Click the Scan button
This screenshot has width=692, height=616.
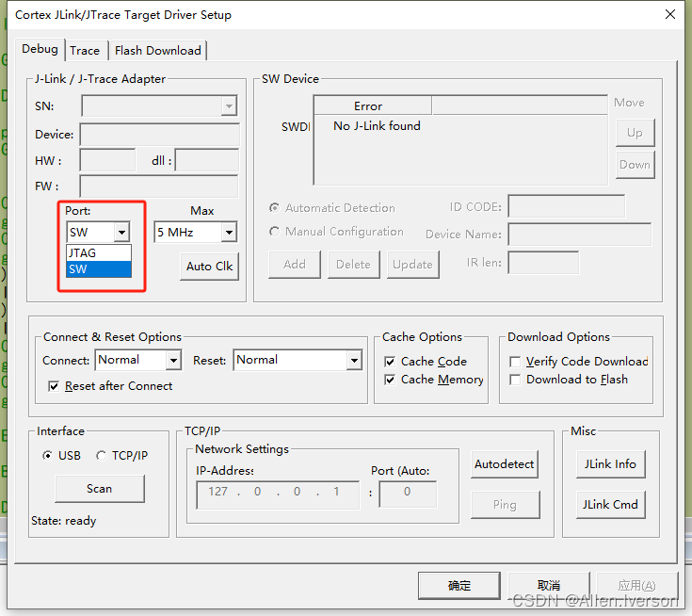point(100,489)
